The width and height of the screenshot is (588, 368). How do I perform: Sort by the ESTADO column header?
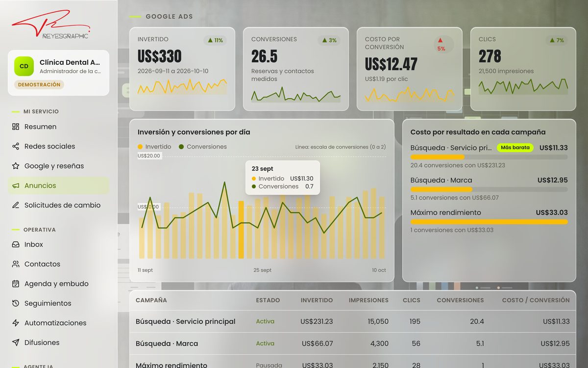268,300
